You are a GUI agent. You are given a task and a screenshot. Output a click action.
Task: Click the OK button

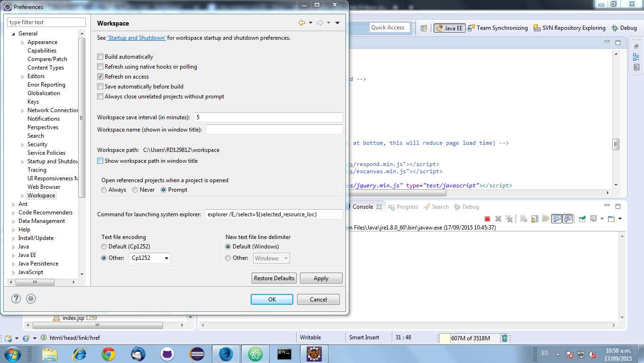pyautogui.click(x=272, y=300)
